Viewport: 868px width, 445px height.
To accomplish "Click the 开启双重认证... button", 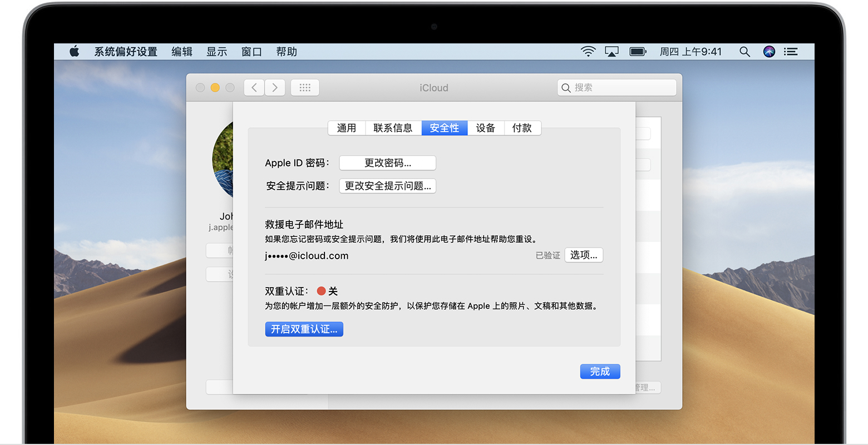I will click(x=304, y=329).
